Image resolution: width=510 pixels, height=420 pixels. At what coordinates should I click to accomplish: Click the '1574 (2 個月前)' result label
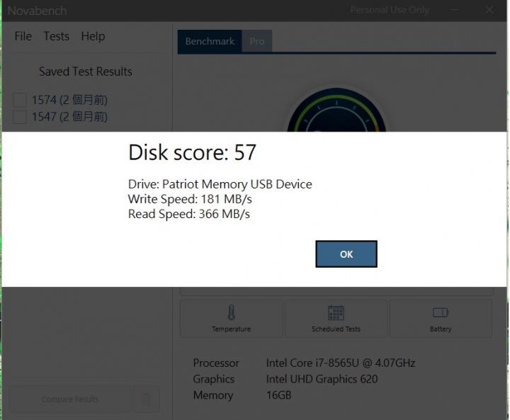69,100
